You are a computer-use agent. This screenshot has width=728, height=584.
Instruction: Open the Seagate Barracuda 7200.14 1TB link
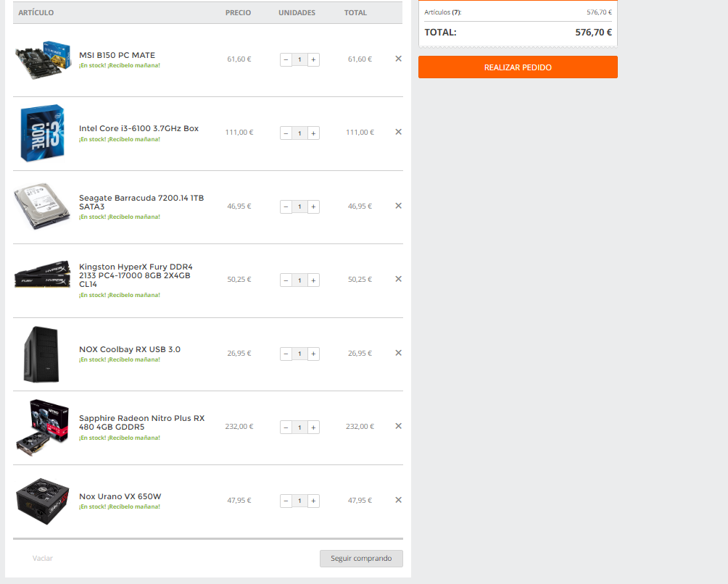pyautogui.click(x=141, y=202)
